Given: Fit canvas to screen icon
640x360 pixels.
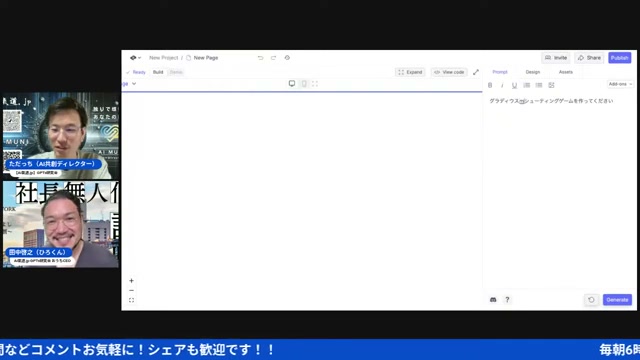Looking at the screenshot, I should (131, 300).
